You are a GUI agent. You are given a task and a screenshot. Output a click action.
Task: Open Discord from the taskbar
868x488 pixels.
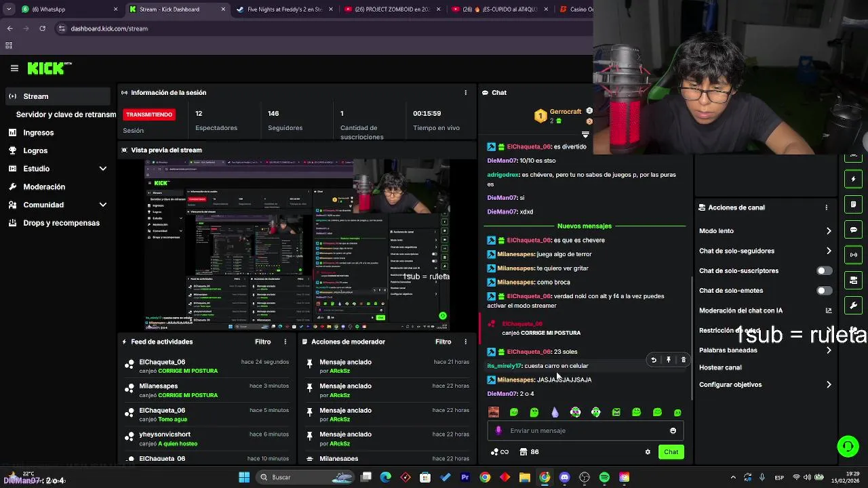pyautogui.click(x=564, y=477)
